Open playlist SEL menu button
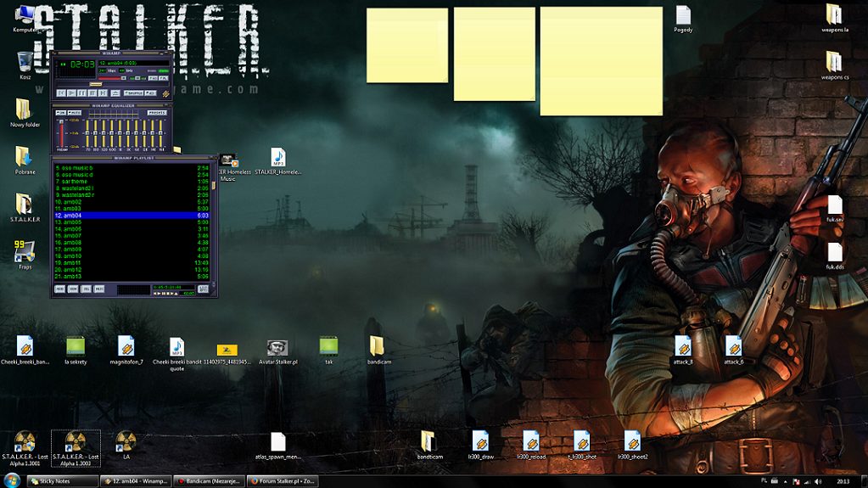The width and height of the screenshot is (868, 488). coord(87,289)
